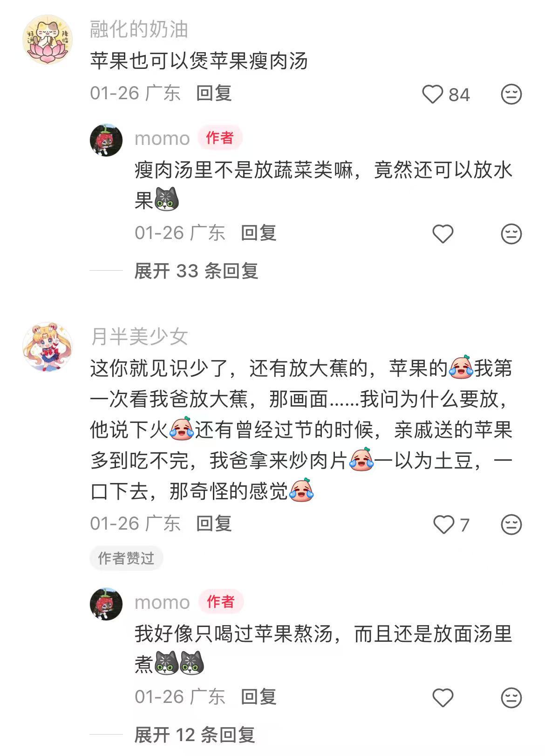Tap the username 月半美少女
The width and height of the screenshot is (545, 756).
[139, 336]
